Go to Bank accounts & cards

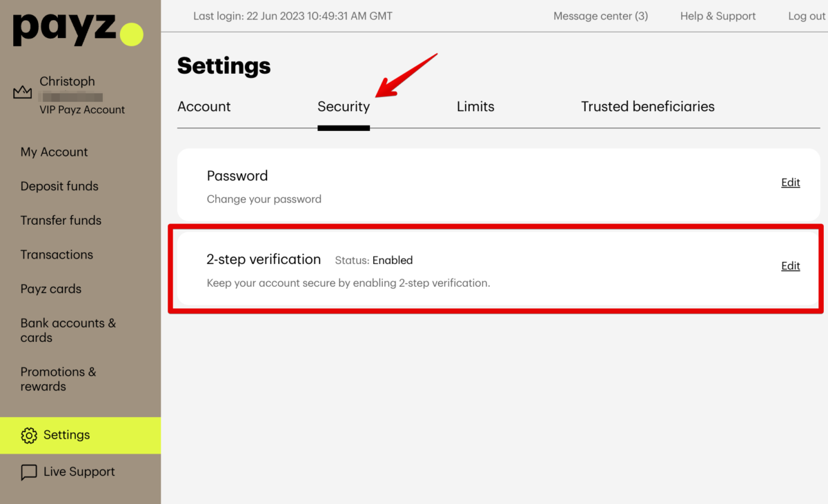[68, 330]
